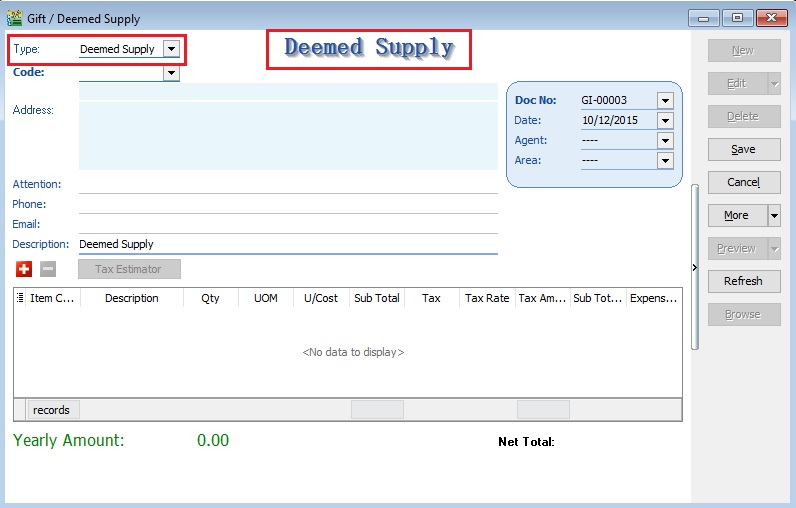Viewport: 796px width, 508px height.
Task: Open the Type dropdown
Action: point(171,49)
